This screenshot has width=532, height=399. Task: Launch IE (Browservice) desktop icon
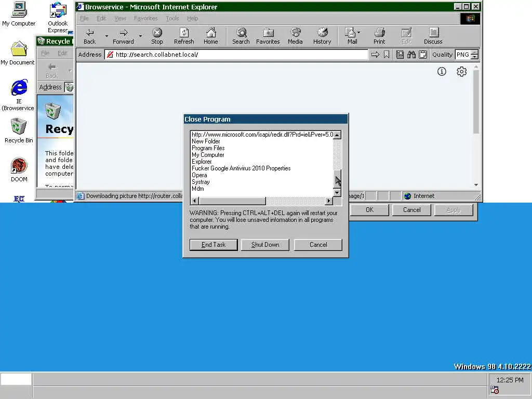pos(19,95)
